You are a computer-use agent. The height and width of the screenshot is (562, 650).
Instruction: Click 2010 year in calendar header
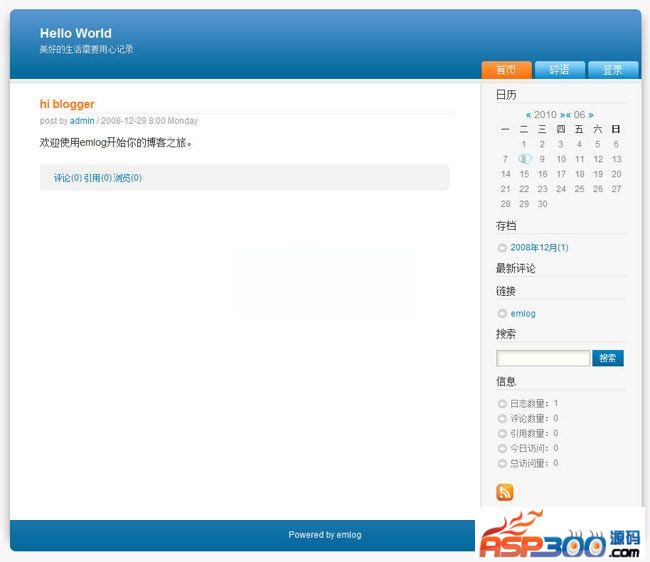click(x=545, y=115)
